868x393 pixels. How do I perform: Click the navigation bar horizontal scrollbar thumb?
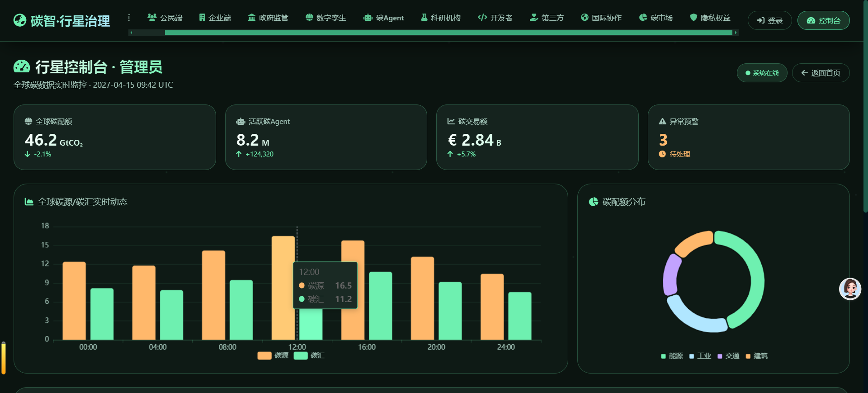point(448,33)
